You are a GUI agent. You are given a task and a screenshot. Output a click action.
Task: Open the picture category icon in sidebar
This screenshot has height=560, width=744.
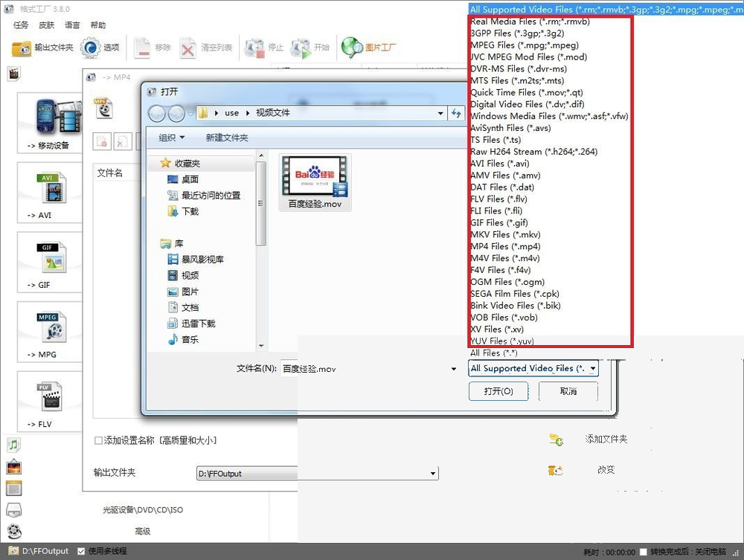pos(13,466)
